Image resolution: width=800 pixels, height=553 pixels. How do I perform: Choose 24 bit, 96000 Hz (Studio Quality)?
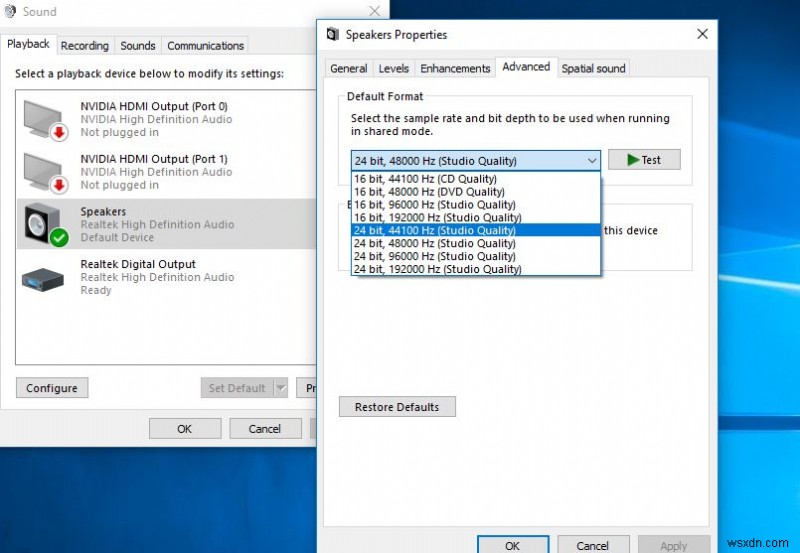point(476,256)
